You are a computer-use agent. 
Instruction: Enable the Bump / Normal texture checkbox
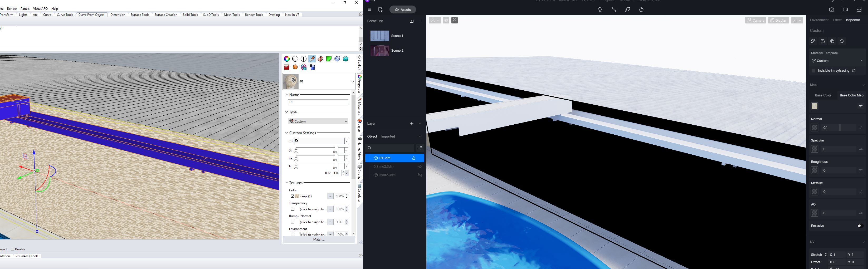[292, 222]
